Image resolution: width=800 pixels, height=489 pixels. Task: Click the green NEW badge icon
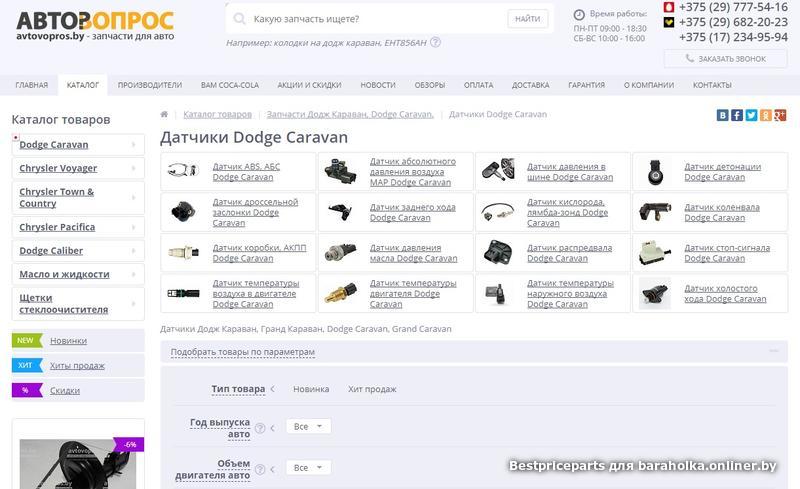tap(27, 340)
